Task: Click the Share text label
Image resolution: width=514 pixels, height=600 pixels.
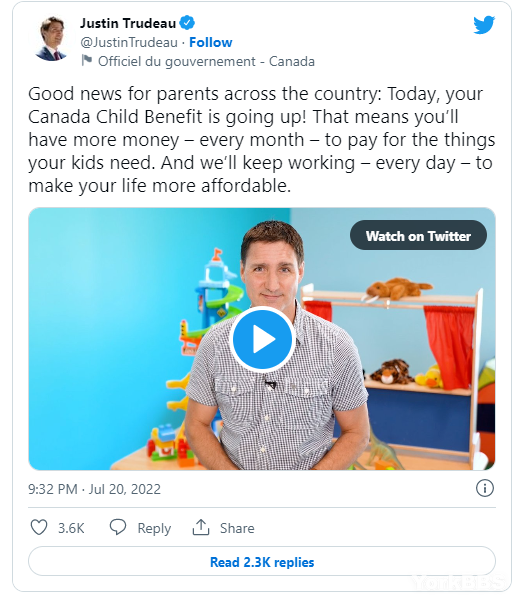Action: coord(237,528)
